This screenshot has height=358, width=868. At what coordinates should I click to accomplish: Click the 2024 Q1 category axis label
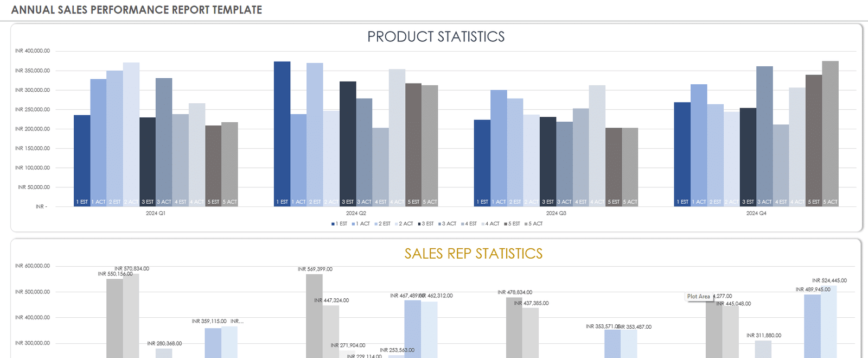click(156, 213)
